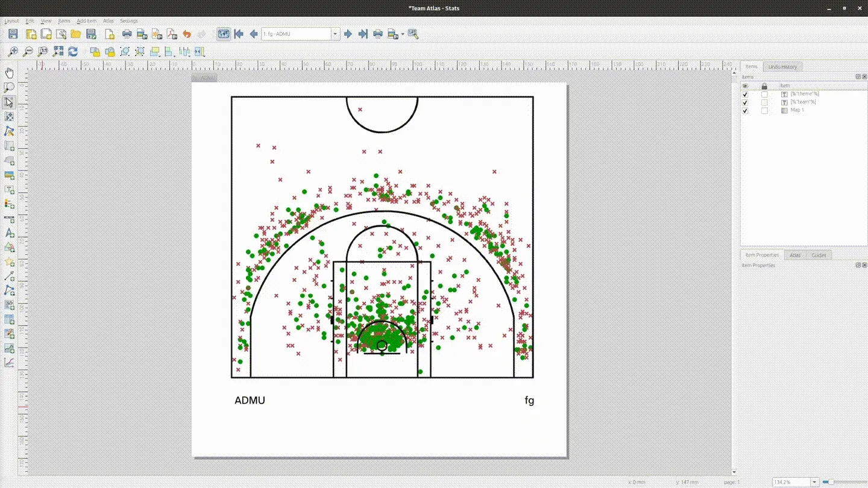
Task: Click the Undo toolbar icon
Action: coord(187,34)
